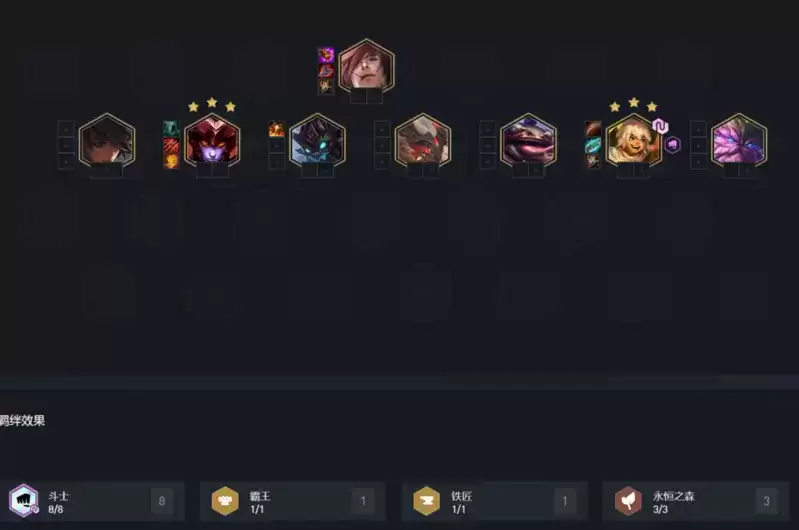799x530 pixels.
Task: Click the 铁匠 anvil trait icon
Action: click(427, 501)
